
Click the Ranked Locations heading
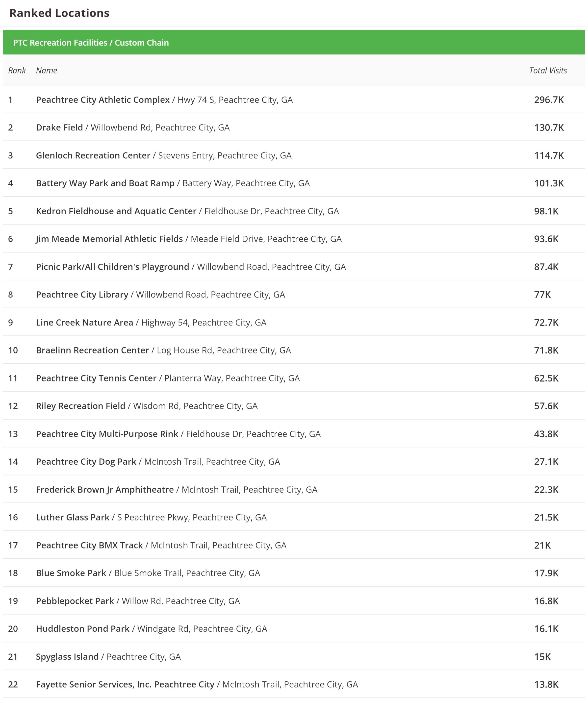click(x=59, y=13)
